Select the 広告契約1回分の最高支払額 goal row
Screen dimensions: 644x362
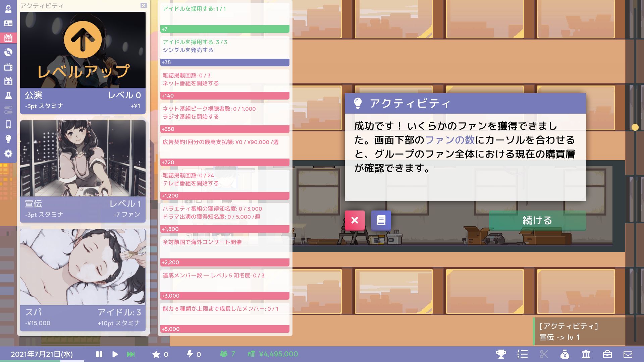225,151
